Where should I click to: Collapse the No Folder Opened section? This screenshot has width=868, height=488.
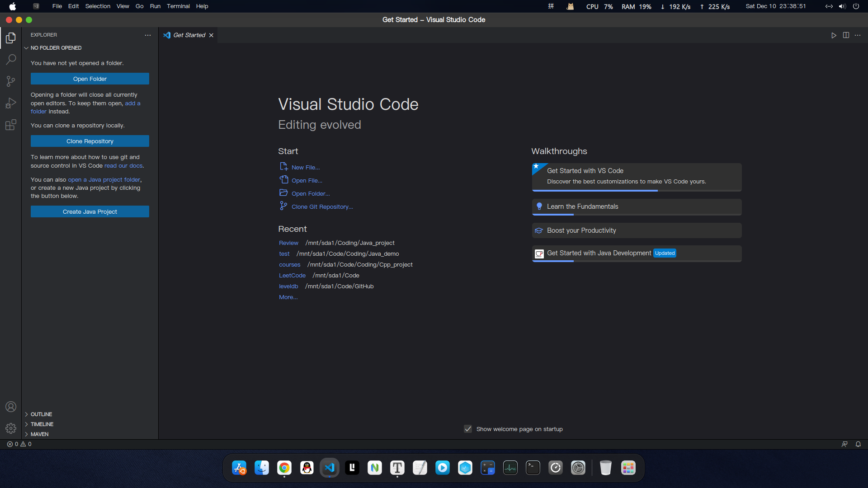pyautogui.click(x=56, y=48)
